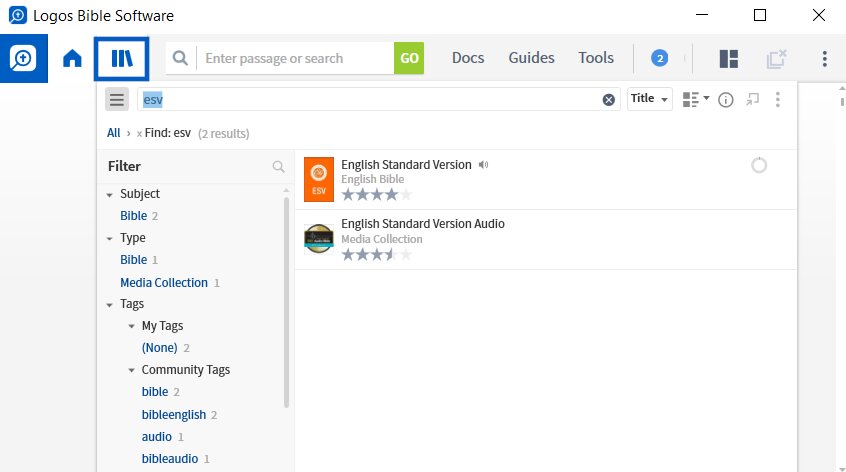Open the view mode dropdown
This screenshot has width=846, height=472.
pos(695,99)
